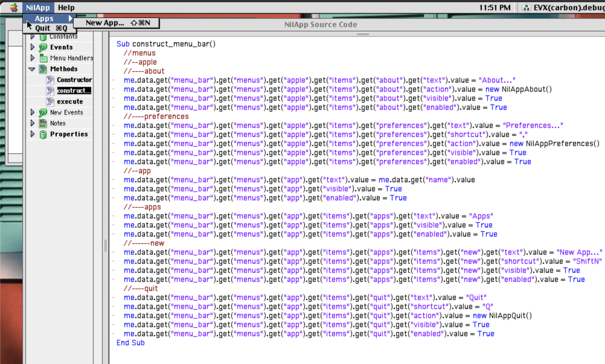Click the Notes category icon

[43, 123]
